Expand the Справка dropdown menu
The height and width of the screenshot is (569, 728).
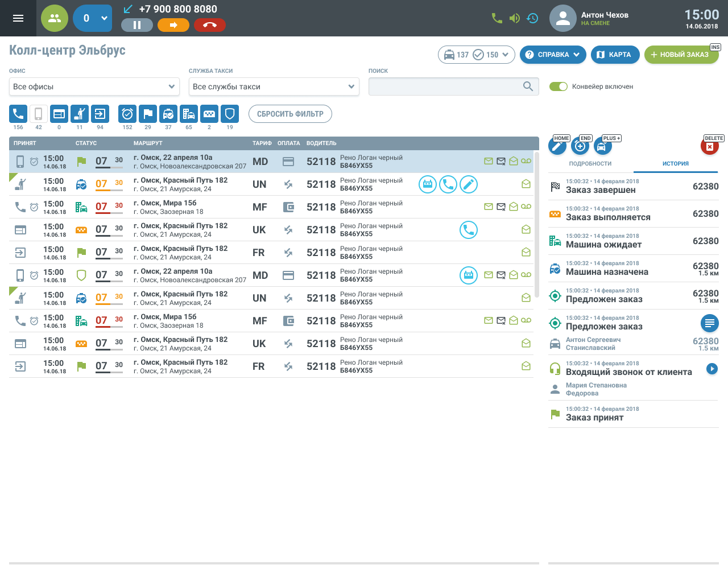553,55
